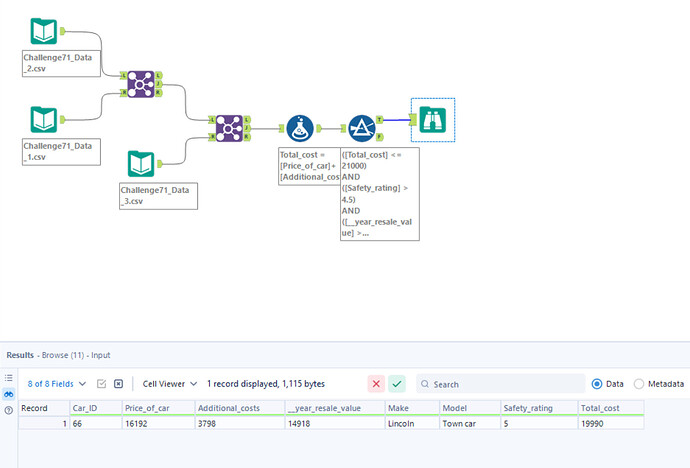
Task: Click the Total_cost formula annotation box
Action: pos(309,166)
